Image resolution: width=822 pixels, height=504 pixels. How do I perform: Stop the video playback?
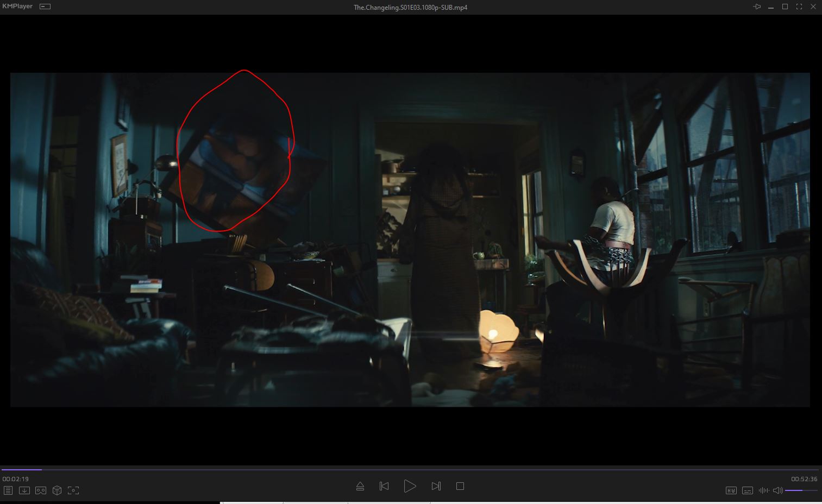(460, 486)
